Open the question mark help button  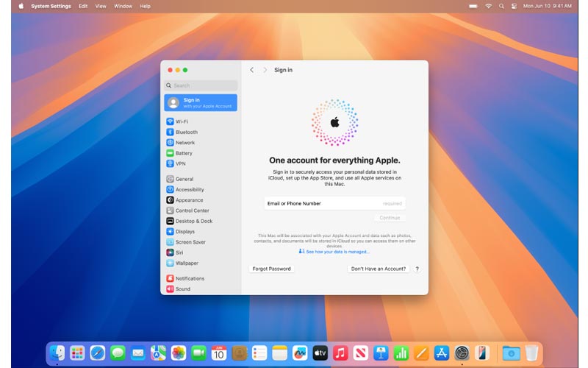pyautogui.click(x=417, y=269)
